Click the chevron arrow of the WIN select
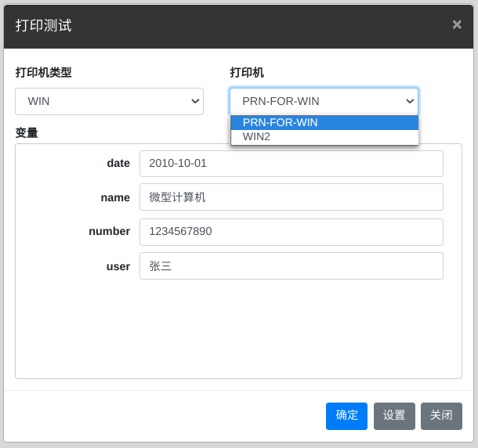This screenshot has height=448, width=478. click(195, 101)
